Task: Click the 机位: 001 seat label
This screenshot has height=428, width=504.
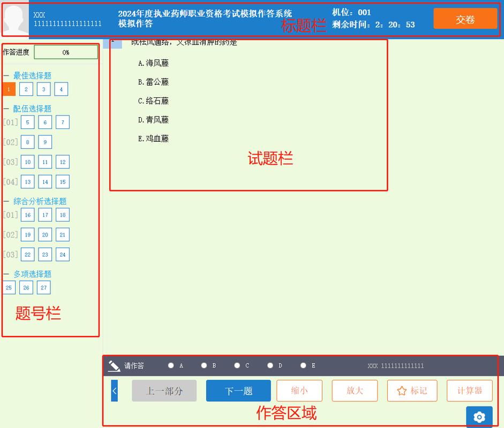Action: tap(351, 12)
